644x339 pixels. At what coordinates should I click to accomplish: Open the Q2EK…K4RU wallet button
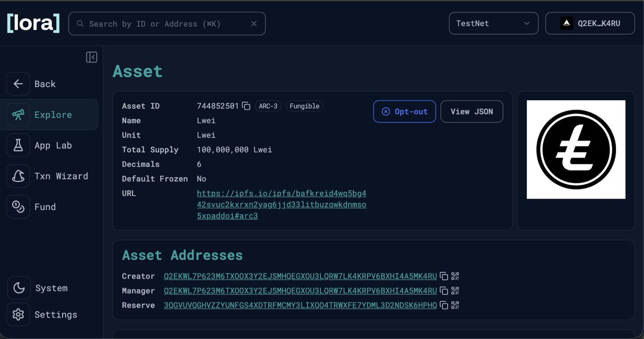coord(590,24)
